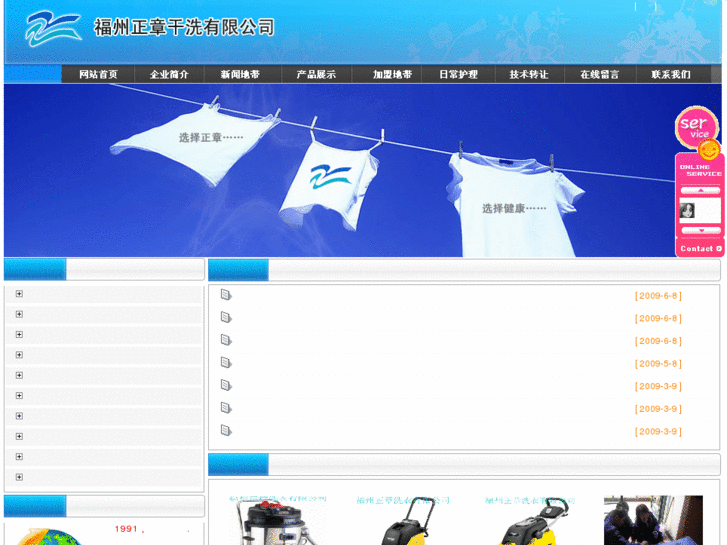Expand the second plus item in left list

coord(19,314)
